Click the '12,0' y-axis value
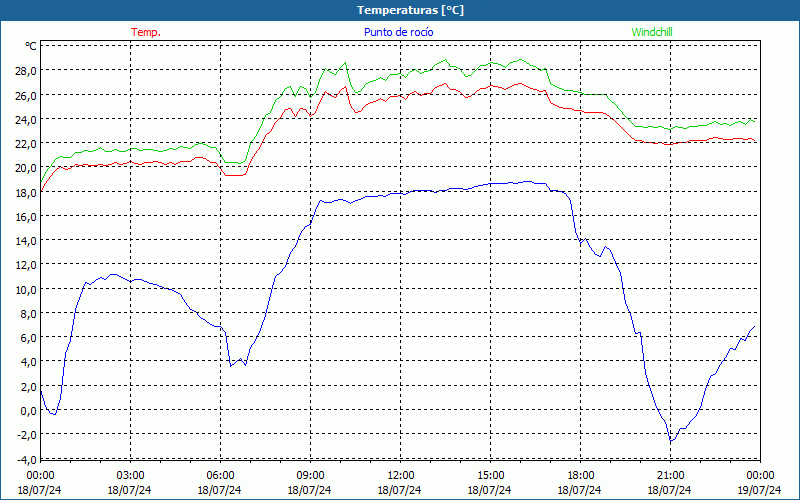This screenshot has width=800, height=500. tap(26, 265)
